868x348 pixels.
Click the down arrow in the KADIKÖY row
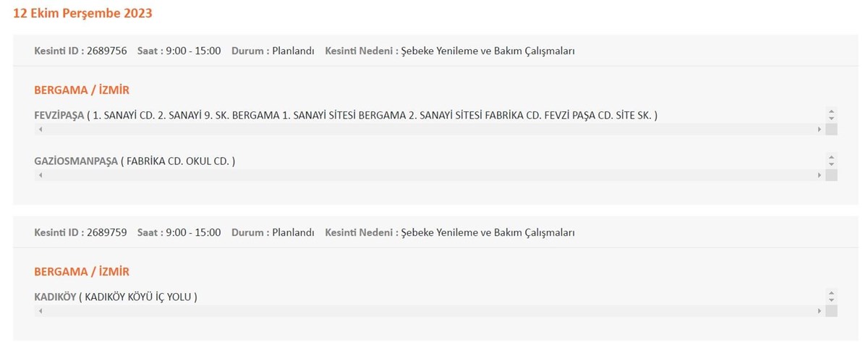click(x=831, y=300)
